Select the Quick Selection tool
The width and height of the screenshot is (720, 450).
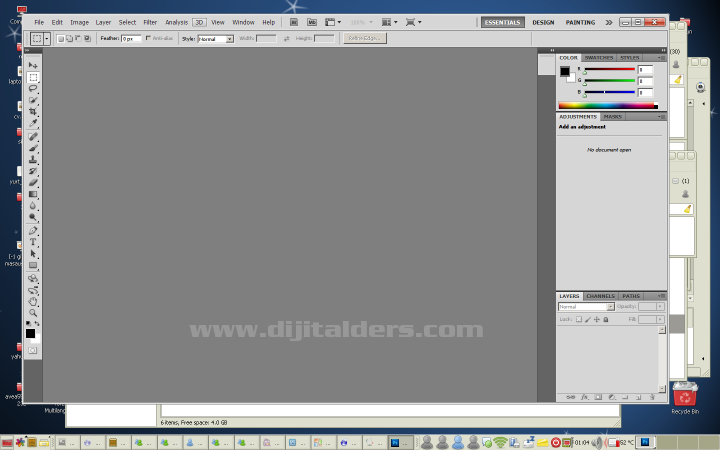click(33, 100)
